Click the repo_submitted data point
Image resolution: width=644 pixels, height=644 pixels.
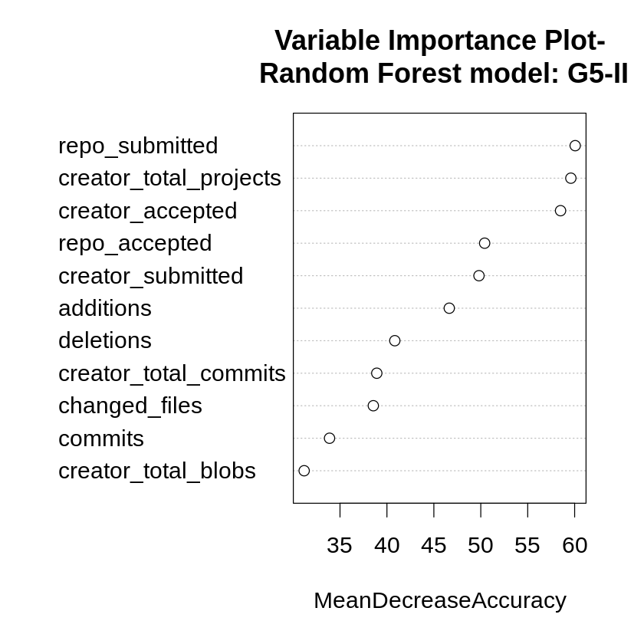pos(575,146)
